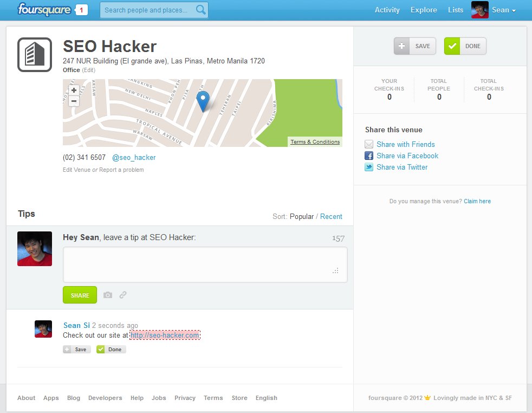Click the search magnifier icon
Image resolution: width=532 pixels, height=413 pixels.
200,10
